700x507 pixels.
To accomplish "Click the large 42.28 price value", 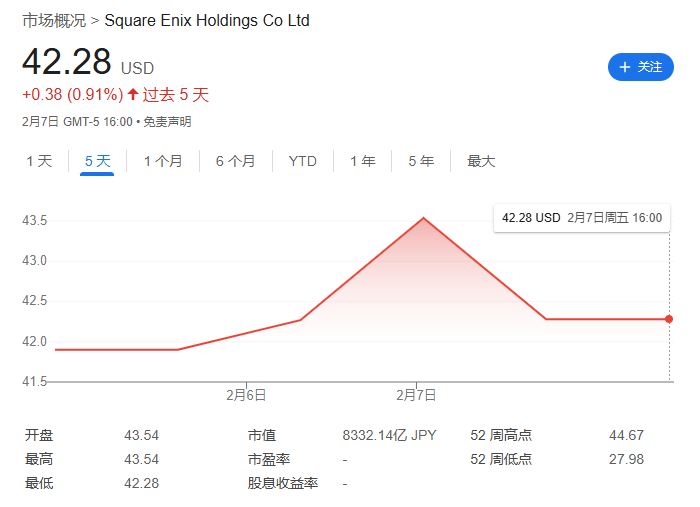I will 67,62.
